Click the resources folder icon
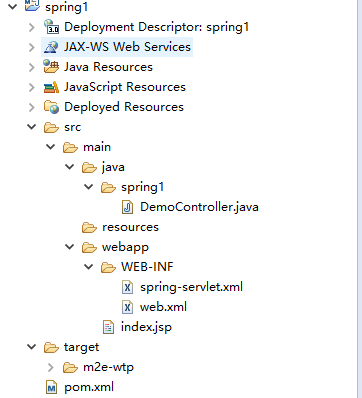362x398 pixels. point(89,227)
